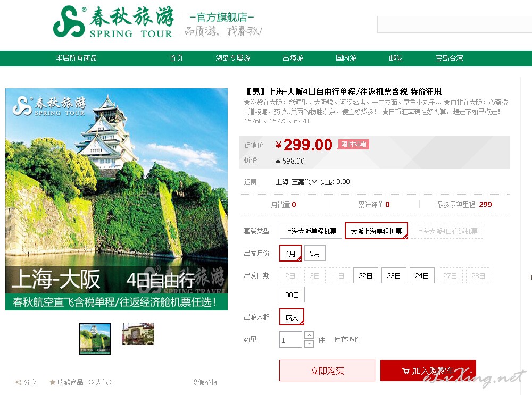Click the 月销量 0 text

(284, 205)
